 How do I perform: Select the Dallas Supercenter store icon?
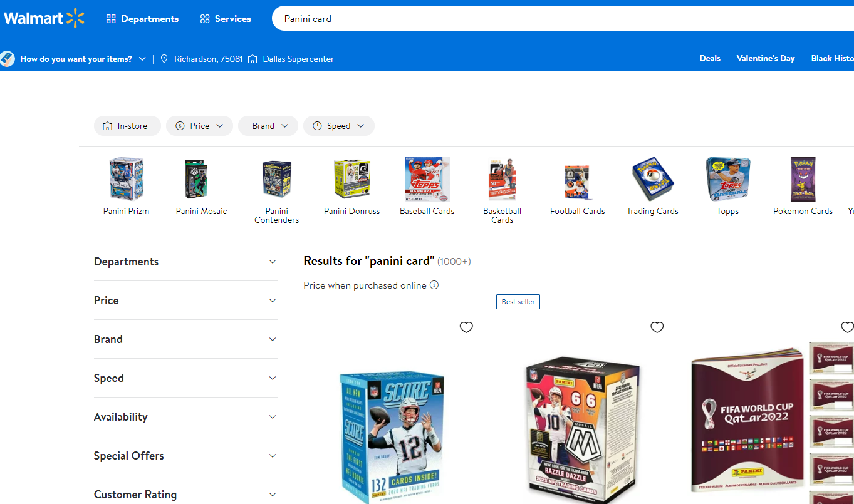coord(253,59)
